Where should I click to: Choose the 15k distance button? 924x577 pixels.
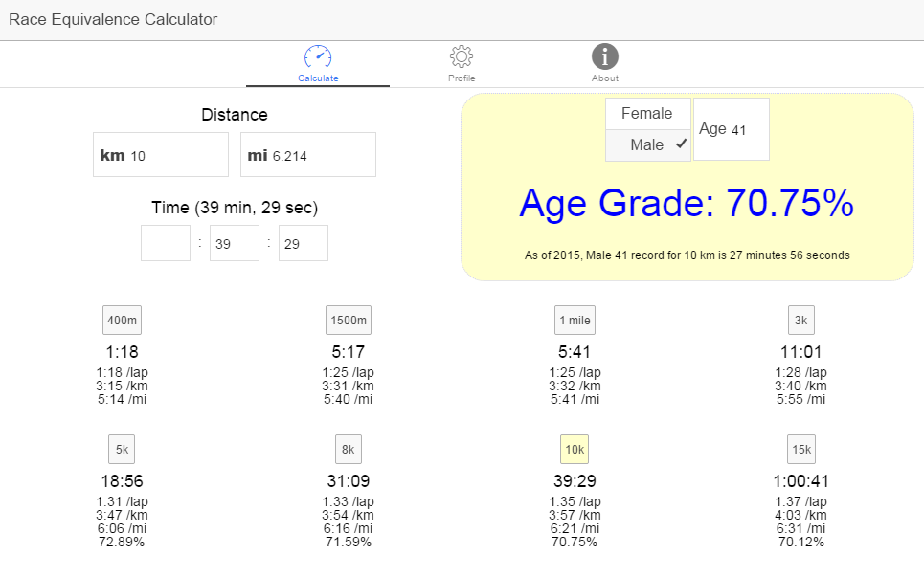click(800, 449)
